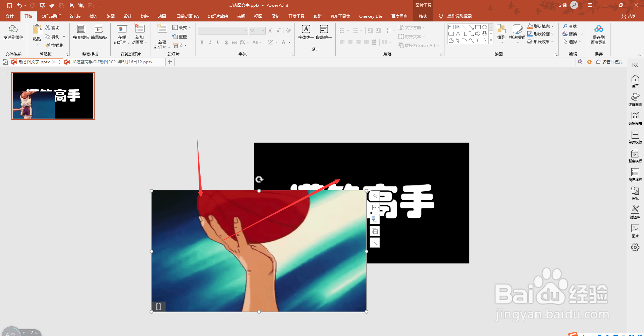Click the unify fonts (字体统一) icon
Viewport: 644px width, 336px height.
(x=306, y=29)
